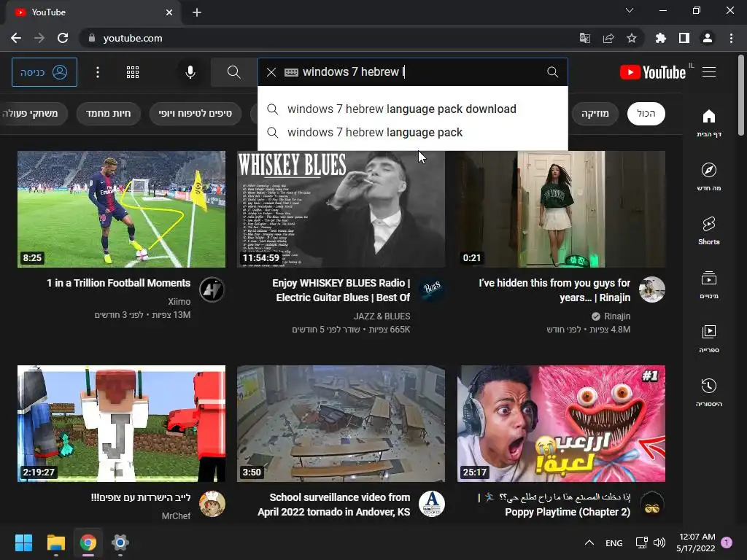This screenshot has width=747, height=560.
Task: Go back in browser history
Action: pyautogui.click(x=16, y=38)
